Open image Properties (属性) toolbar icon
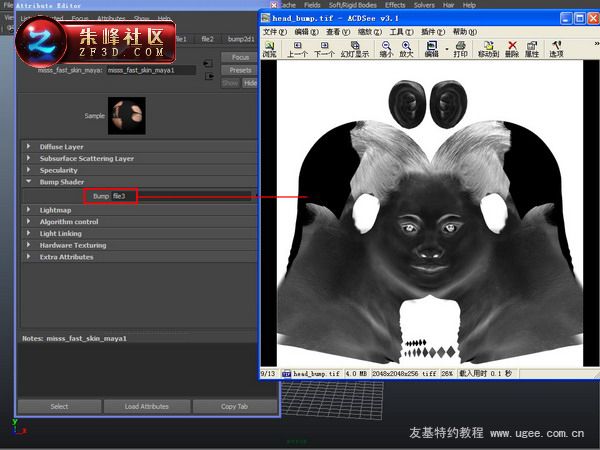 pos(532,49)
